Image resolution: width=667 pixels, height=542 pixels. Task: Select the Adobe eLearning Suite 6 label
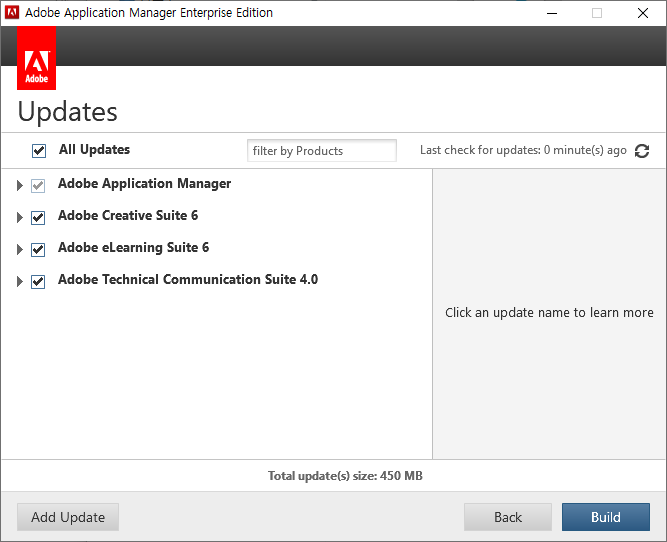134,247
